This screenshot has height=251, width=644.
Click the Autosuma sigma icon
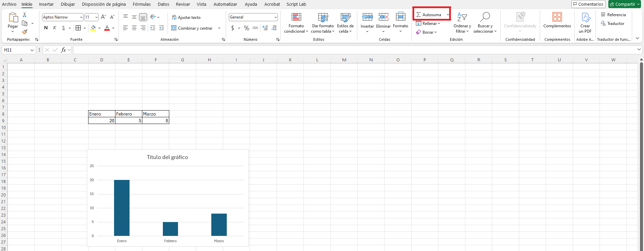pos(419,14)
